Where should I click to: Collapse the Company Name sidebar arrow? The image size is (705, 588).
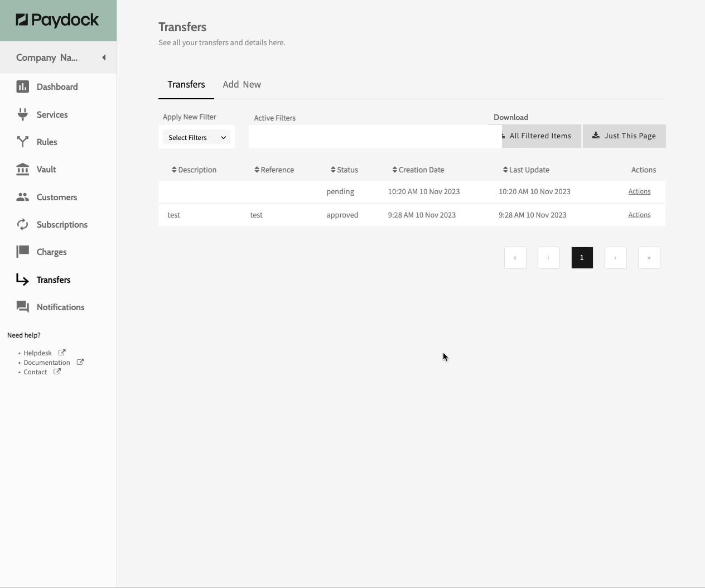click(x=104, y=57)
